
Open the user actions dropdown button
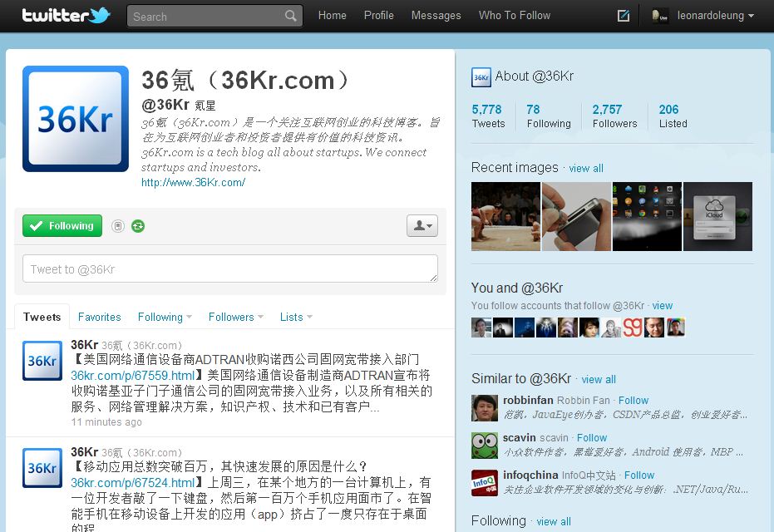[422, 225]
